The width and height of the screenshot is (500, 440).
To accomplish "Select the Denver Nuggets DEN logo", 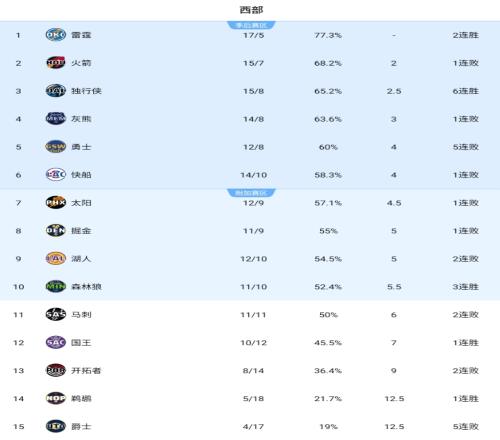I will click(56, 231).
